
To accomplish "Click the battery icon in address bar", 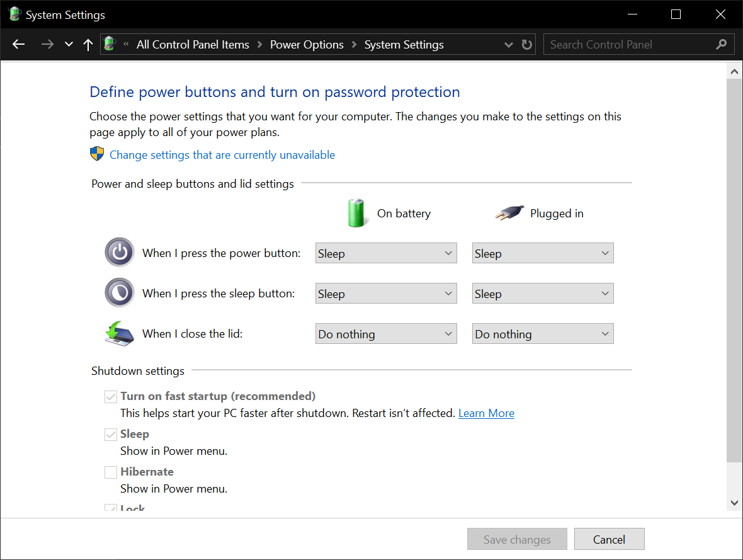I will point(110,43).
